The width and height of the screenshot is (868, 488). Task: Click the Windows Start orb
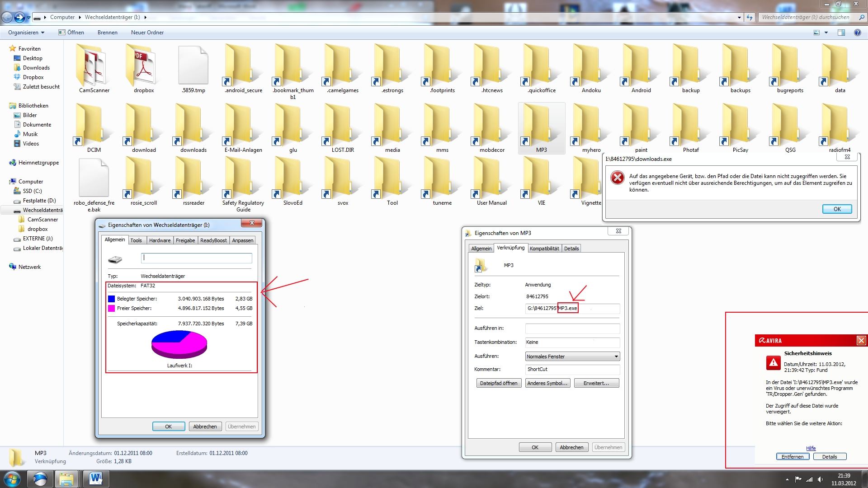point(12,479)
